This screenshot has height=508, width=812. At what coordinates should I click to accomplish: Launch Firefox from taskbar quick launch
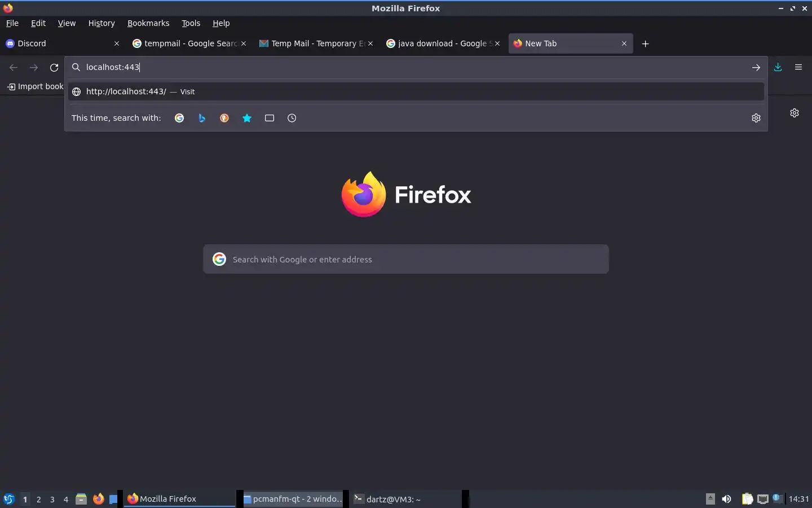98,499
